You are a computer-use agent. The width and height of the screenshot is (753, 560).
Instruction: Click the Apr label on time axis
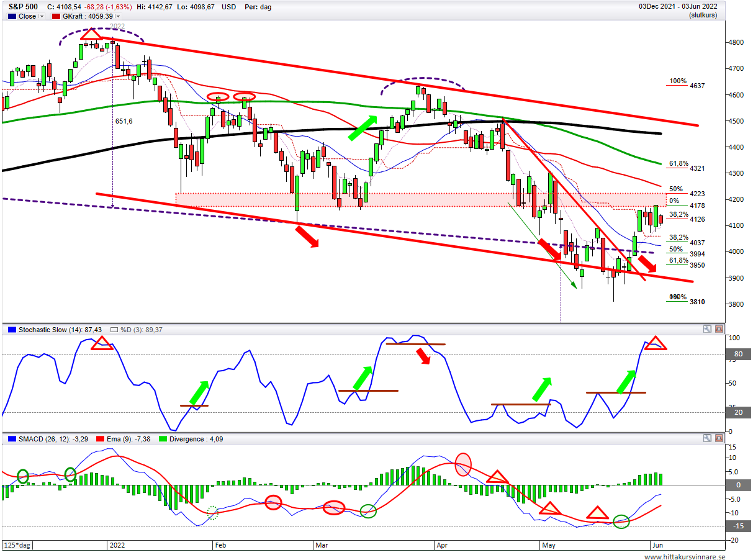[442, 545]
